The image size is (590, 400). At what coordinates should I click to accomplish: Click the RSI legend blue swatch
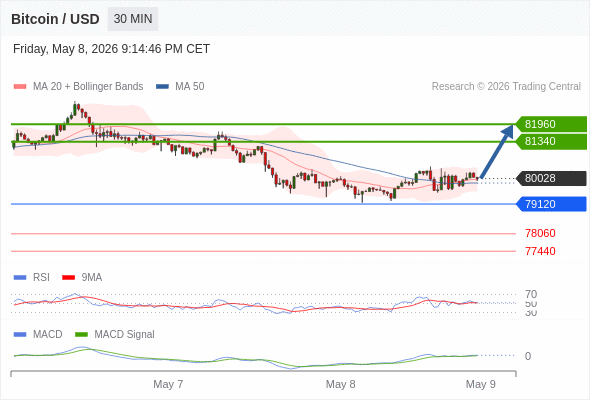pos(20,278)
